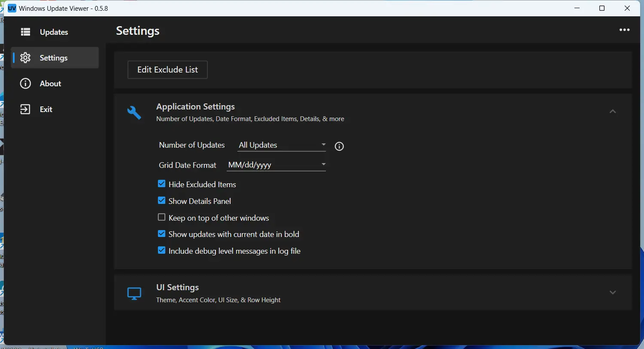Image resolution: width=644 pixels, height=349 pixels.
Task: Click the Theme, Accent Color, UI Size subtitle
Action: (219, 300)
